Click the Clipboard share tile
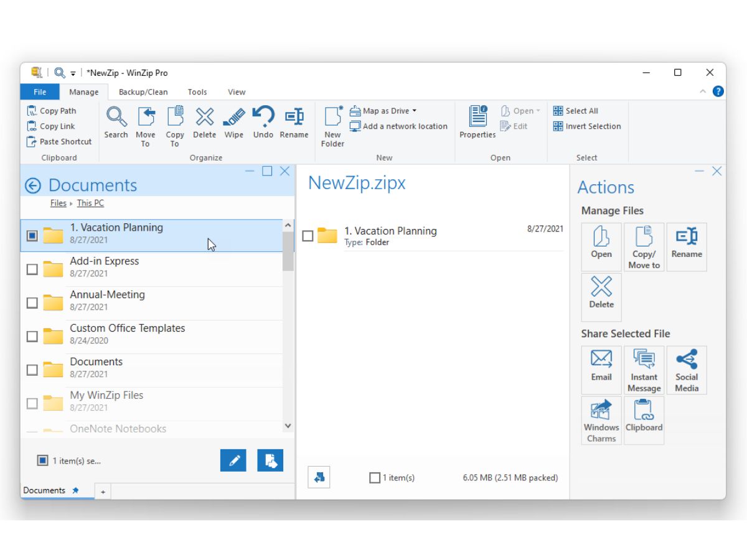Image resolution: width=747 pixels, height=560 pixels. pos(644,420)
